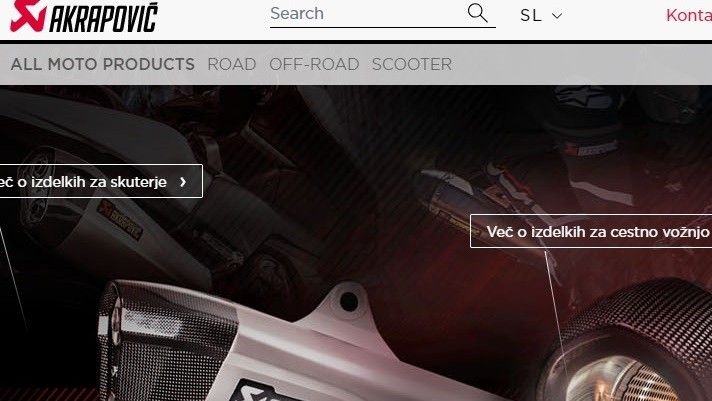Viewport: 712px width, 401px height.
Task: Open the SL language selector
Action: coord(541,15)
